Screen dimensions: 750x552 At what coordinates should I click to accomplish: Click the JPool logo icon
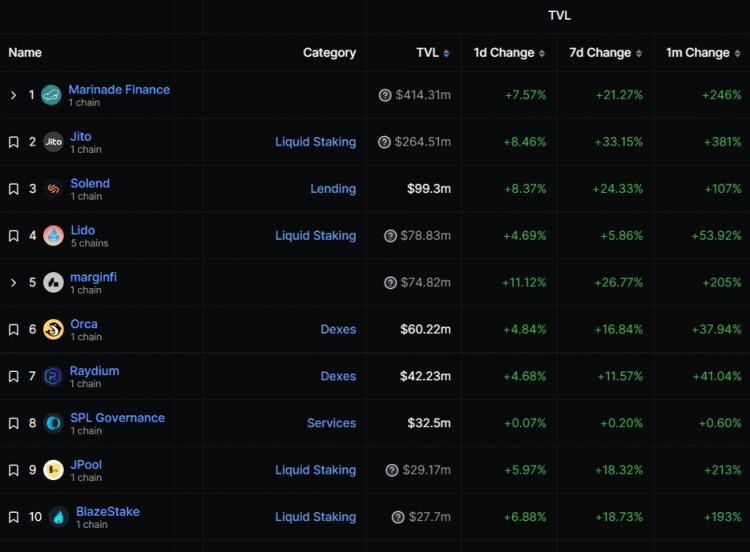[x=53, y=470]
